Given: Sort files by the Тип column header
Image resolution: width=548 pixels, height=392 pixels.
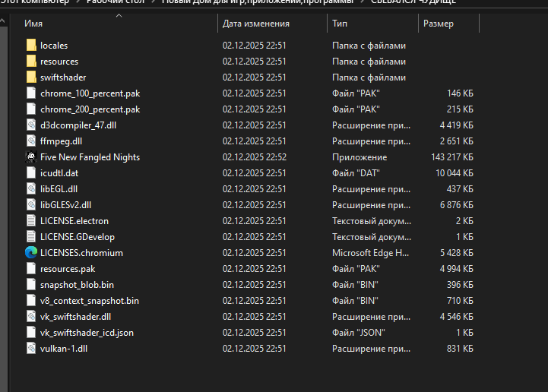Looking at the screenshot, I should click(340, 24).
